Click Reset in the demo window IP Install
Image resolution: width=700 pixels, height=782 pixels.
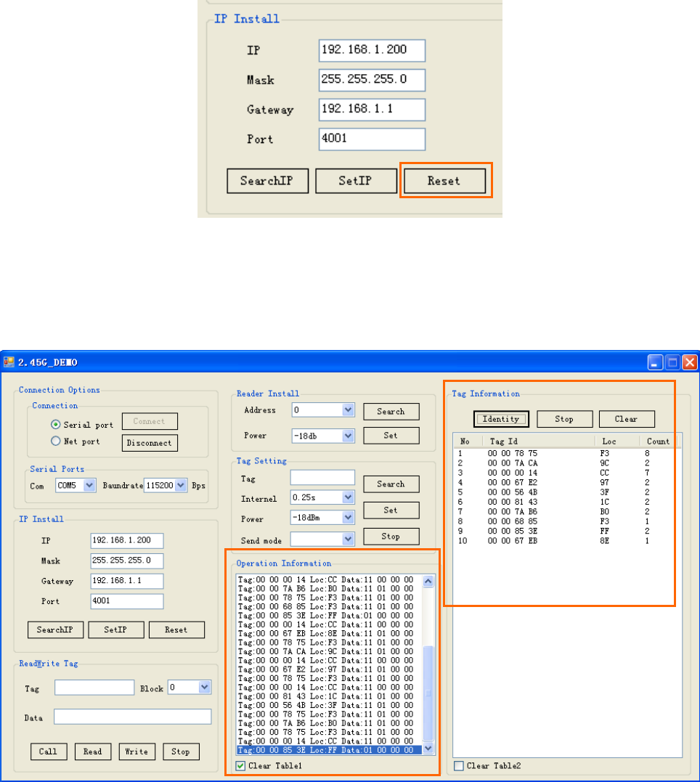click(176, 630)
